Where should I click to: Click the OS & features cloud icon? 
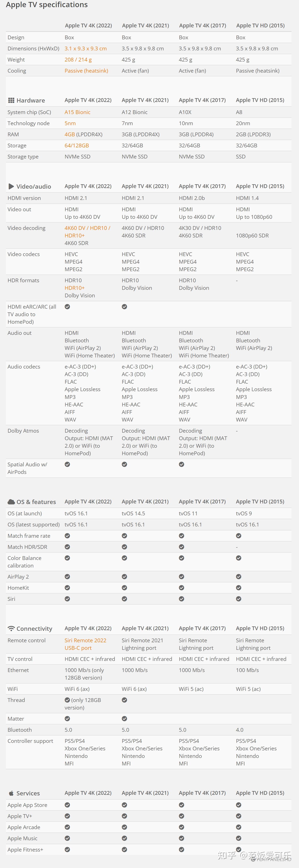pos(11,502)
